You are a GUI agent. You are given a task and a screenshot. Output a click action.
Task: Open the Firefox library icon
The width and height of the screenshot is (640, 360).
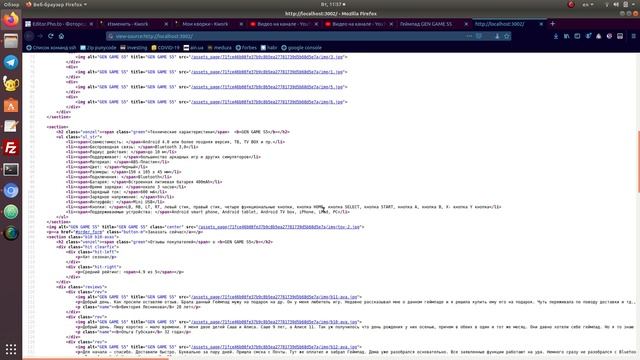click(x=567, y=36)
